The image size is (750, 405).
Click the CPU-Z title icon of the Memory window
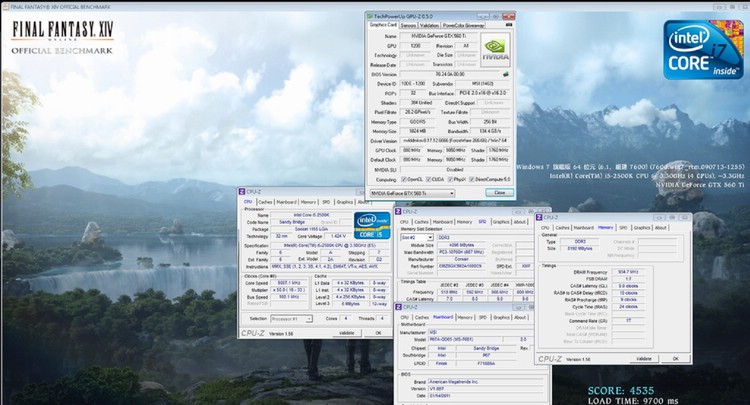539,218
